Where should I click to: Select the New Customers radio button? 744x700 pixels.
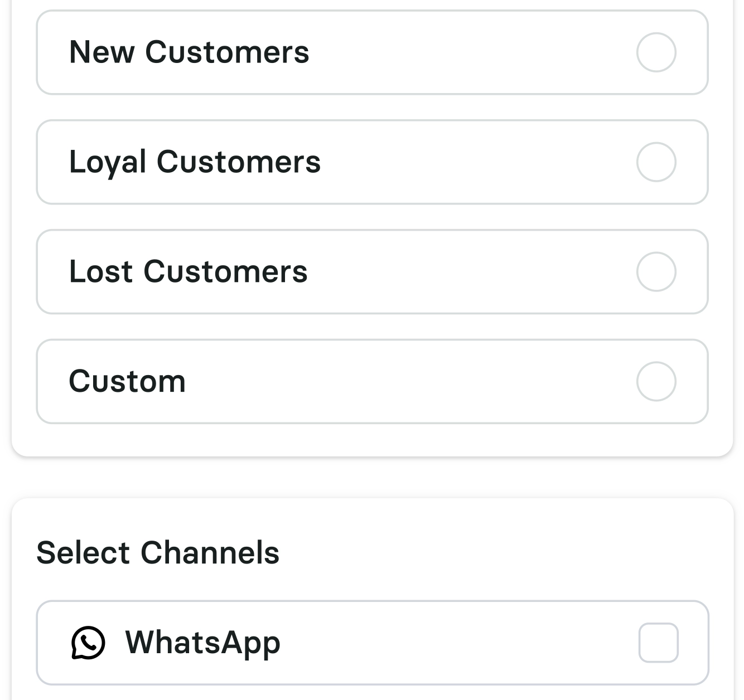pos(656,52)
